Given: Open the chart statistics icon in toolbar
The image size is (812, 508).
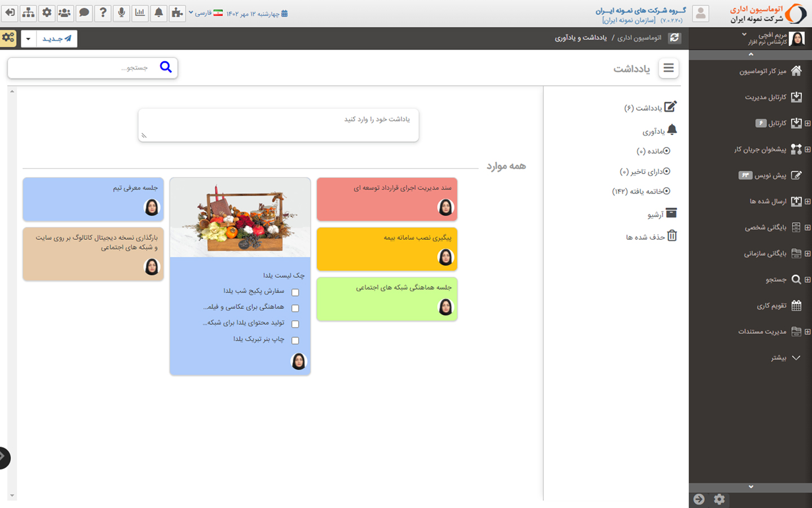Looking at the screenshot, I should tap(140, 13).
